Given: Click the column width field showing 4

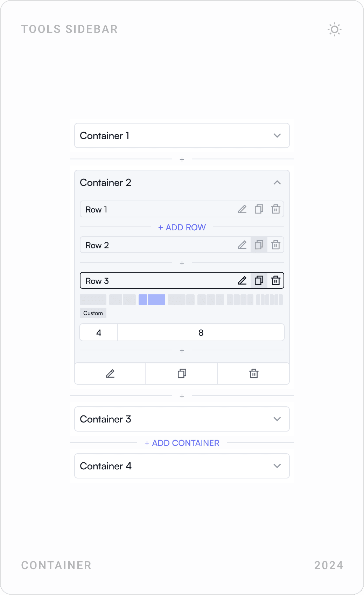Looking at the screenshot, I should [98, 332].
